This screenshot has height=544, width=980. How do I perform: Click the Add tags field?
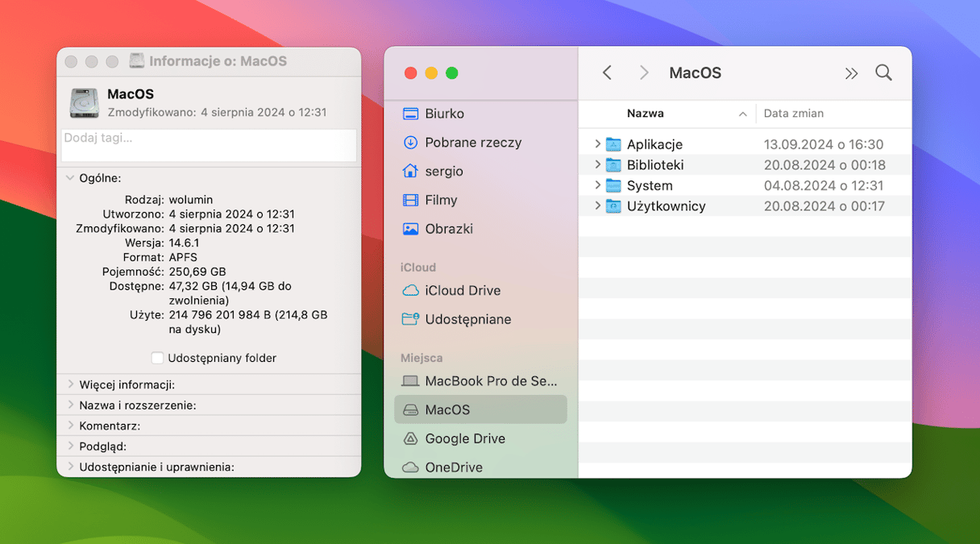pyautogui.click(x=209, y=145)
